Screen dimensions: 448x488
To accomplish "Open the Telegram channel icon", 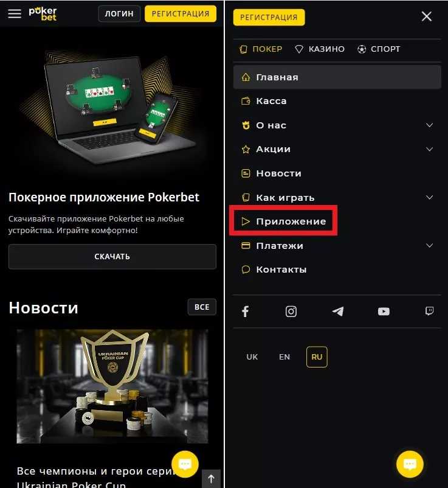I will [338, 311].
